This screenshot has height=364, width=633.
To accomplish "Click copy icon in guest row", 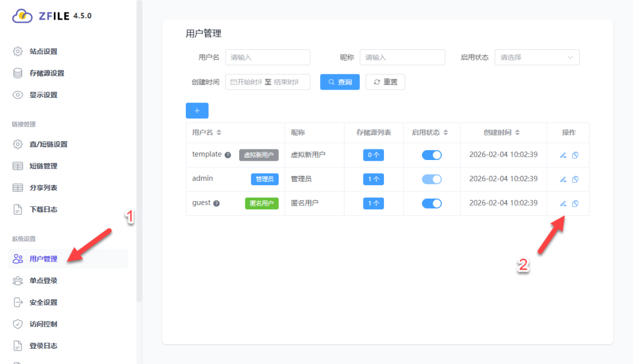I will point(575,203).
